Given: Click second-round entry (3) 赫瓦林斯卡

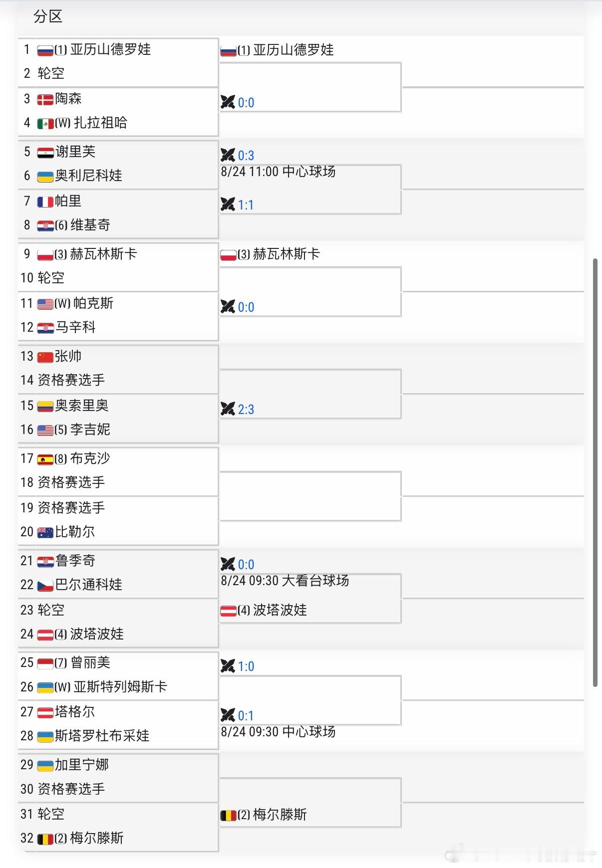Looking at the screenshot, I should (x=270, y=254).
